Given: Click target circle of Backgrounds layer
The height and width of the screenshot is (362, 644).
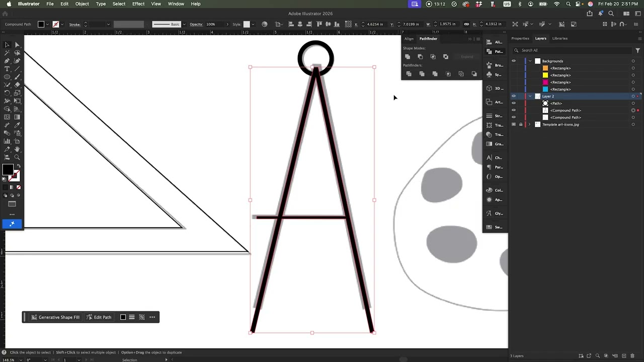Looking at the screenshot, I should tap(633, 61).
